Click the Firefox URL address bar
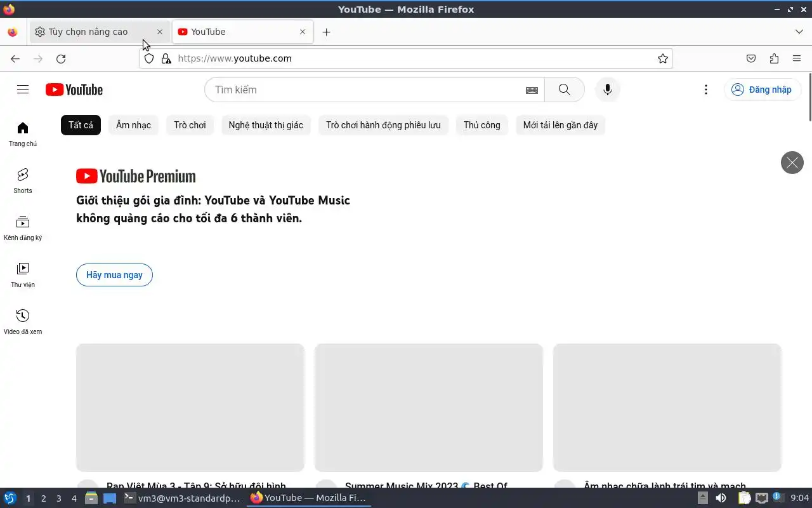812x508 pixels. [406, 58]
